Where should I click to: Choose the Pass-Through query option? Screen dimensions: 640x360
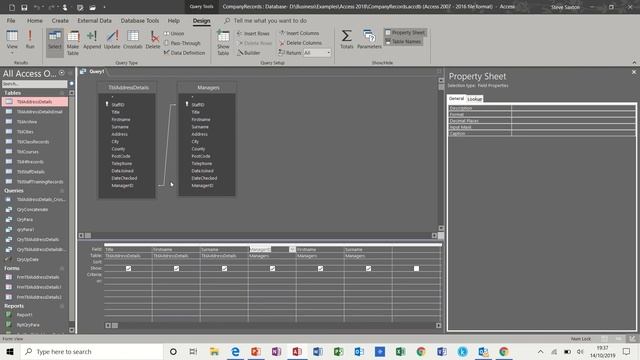182,43
